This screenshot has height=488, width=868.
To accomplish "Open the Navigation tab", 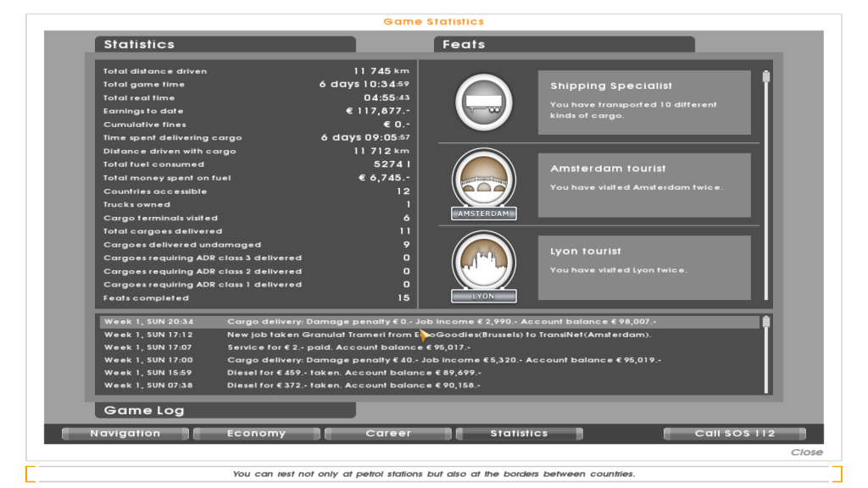I will point(125,434).
